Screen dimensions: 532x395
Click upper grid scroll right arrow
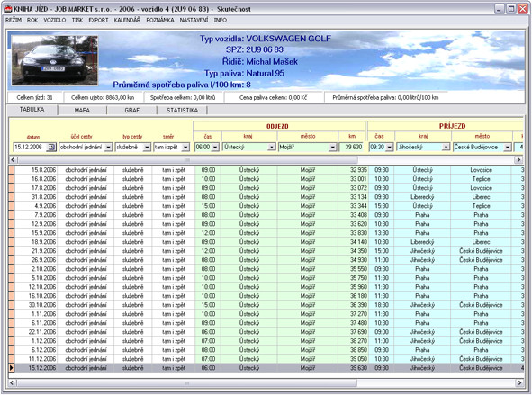point(518,159)
